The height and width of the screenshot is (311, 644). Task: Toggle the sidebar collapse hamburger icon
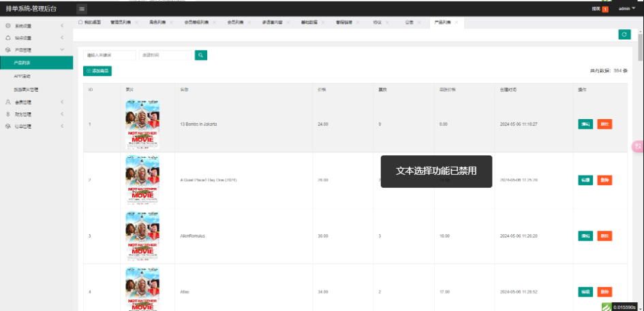tap(82, 9)
